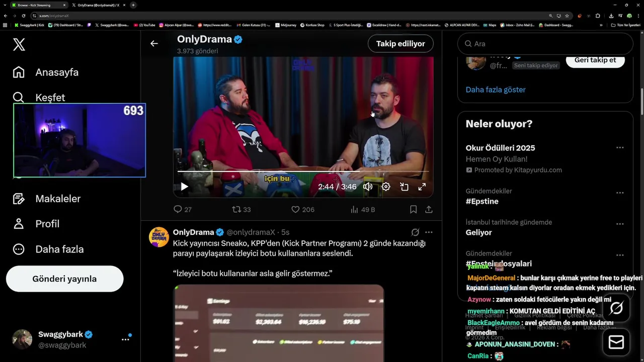Viewport: 644px width, 362px height.
Task: Open Daha fazla sidebar menu
Action: click(x=48, y=249)
